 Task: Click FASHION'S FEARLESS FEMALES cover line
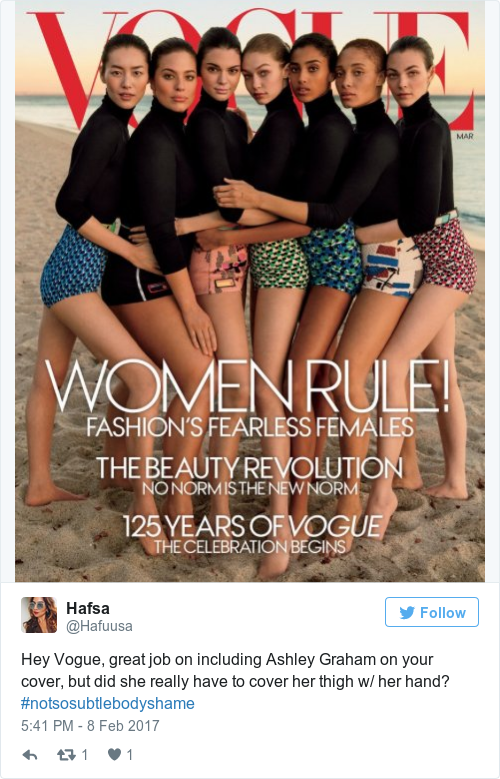click(250, 427)
